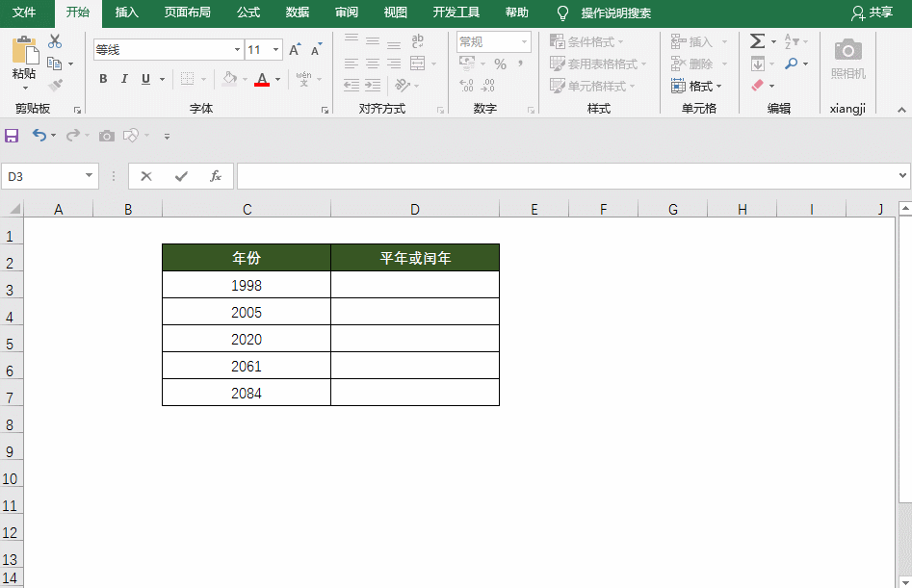The image size is (912, 588).
Task: Select cell containing 2020
Action: point(247,339)
